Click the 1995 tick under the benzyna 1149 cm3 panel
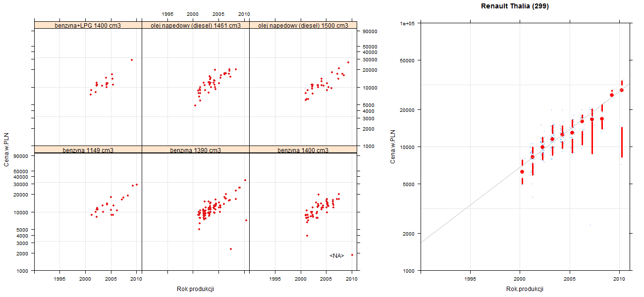644x297 pixels. tap(60, 279)
